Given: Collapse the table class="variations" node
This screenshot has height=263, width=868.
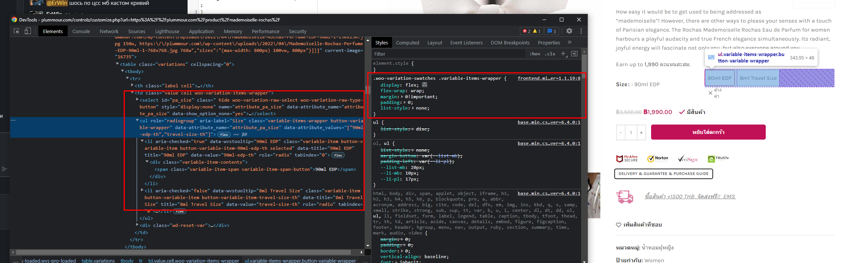Looking at the screenshot, I should [x=117, y=64].
